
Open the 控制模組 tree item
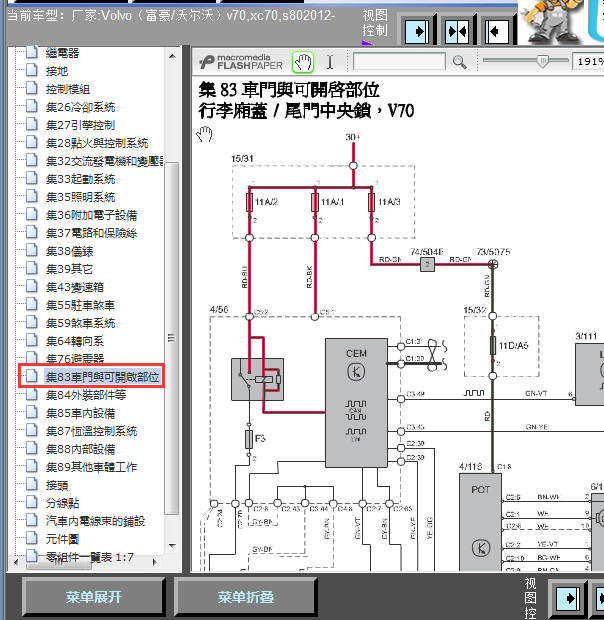68,89
